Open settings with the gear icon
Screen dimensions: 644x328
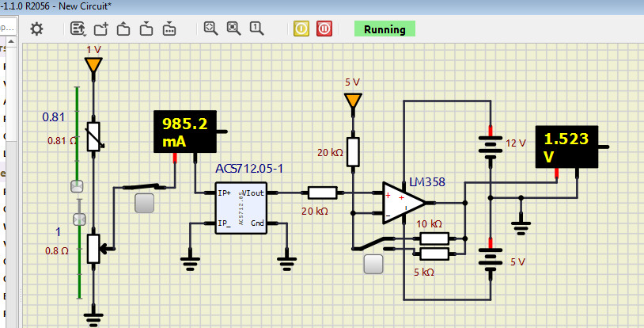pos(36,29)
